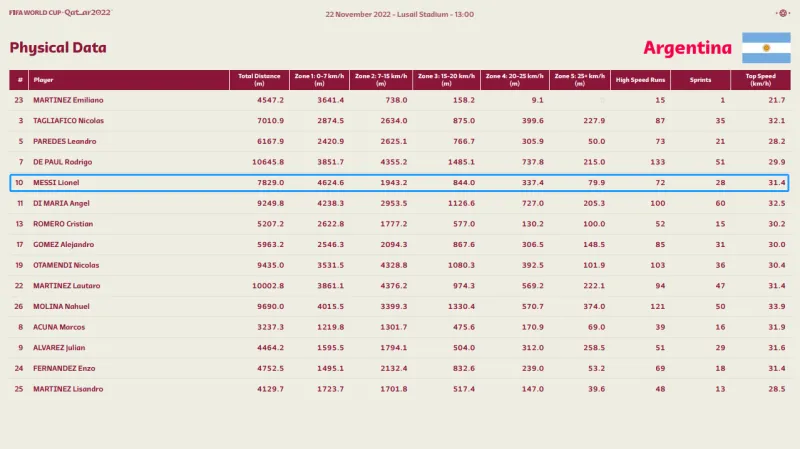Click player name MARTINEZ Emiliano
800x449 pixels.
(68, 100)
